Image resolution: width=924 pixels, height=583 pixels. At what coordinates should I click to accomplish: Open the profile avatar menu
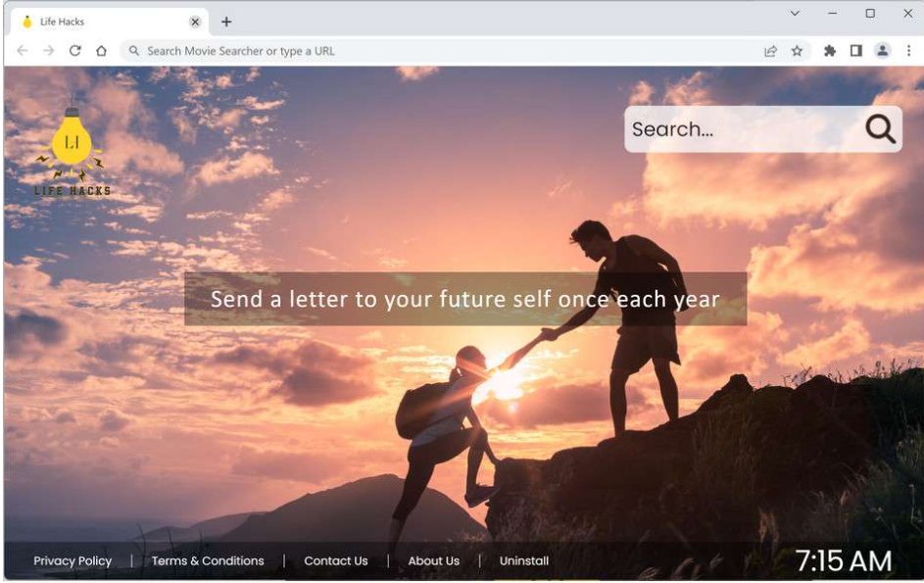[882, 51]
